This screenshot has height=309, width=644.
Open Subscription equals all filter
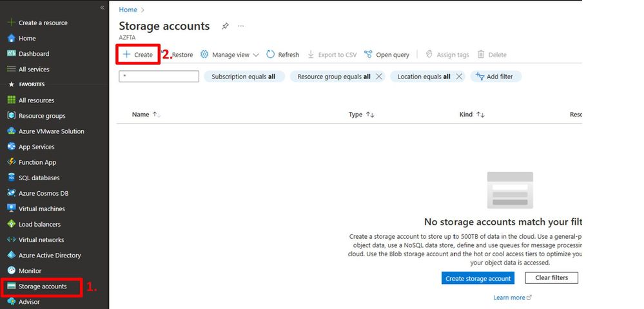(244, 77)
